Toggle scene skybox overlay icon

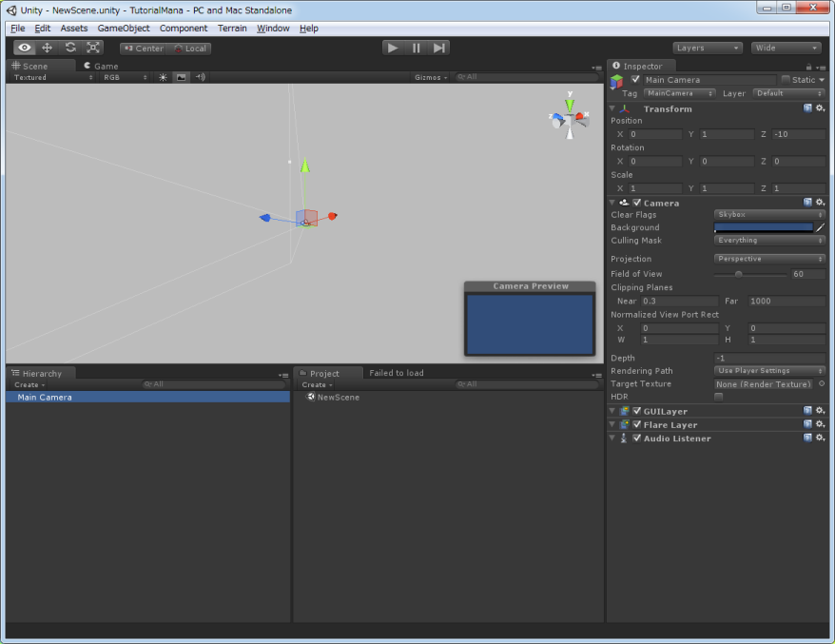point(181,77)
